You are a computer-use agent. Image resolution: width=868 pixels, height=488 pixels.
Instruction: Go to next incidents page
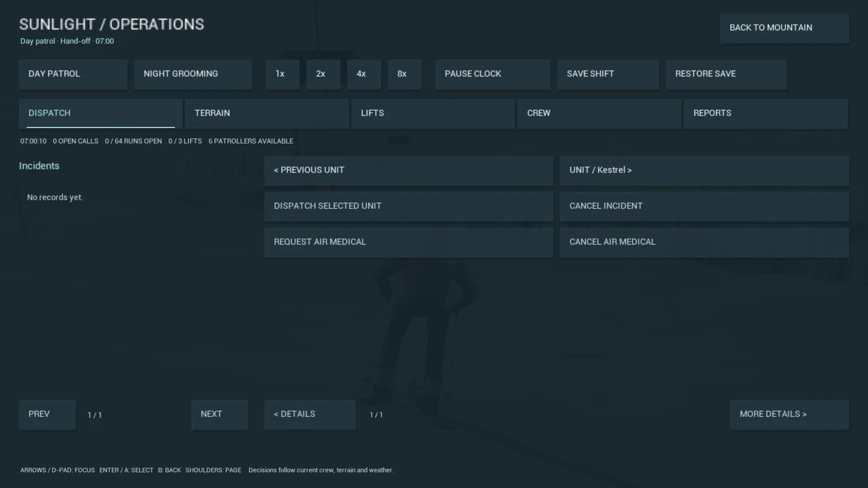pos(220,415)
